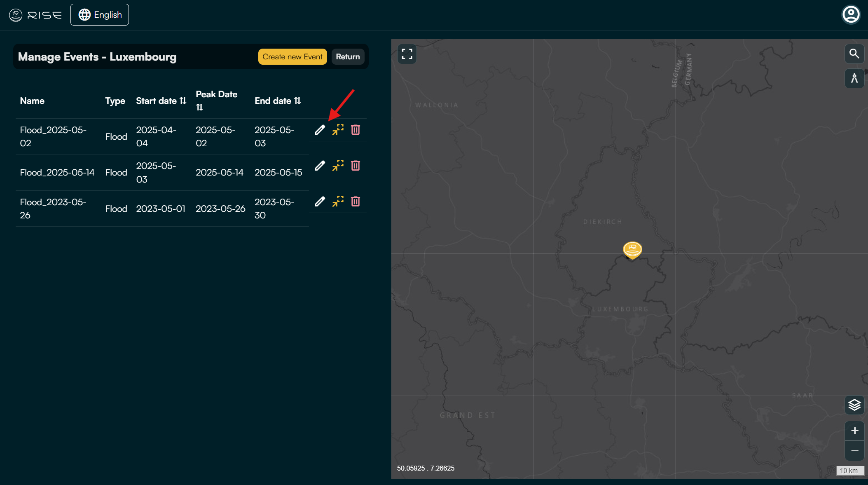The image size is (868, 485).
Task: Zoom out on the map
Action: click(854, 451)
